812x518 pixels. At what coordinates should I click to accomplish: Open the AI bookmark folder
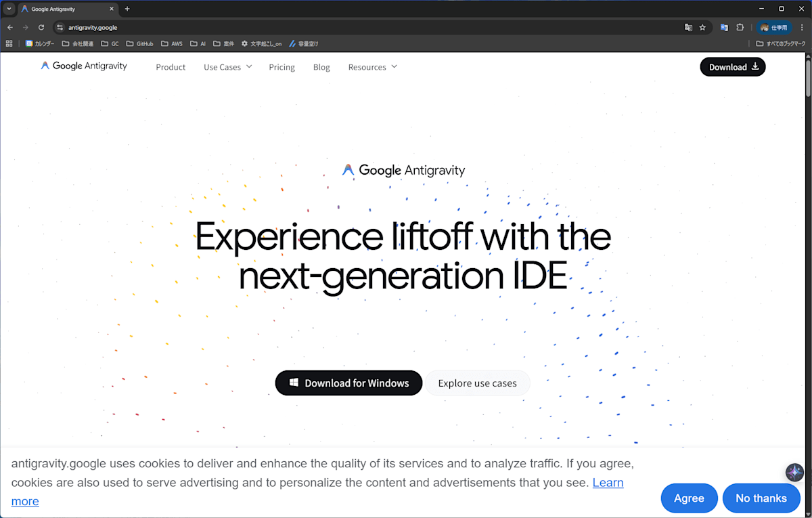[198, 43]
